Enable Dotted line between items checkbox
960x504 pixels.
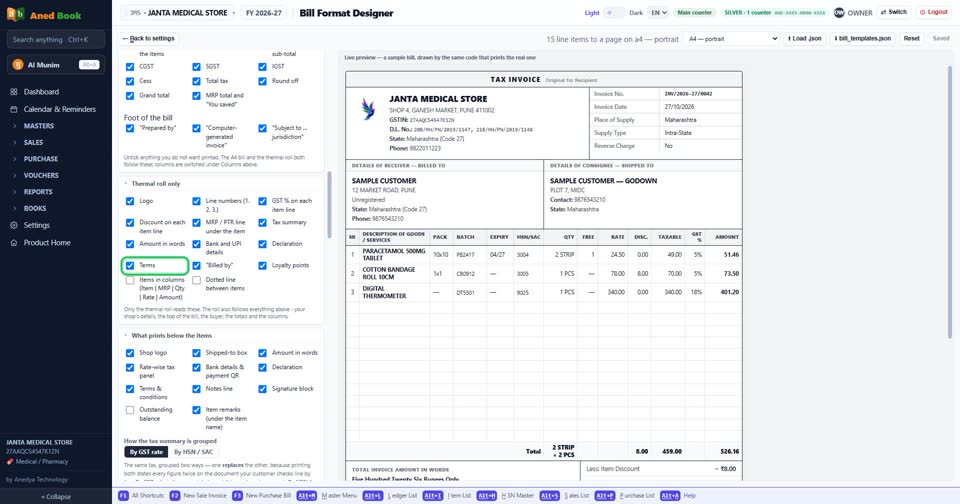[x=196, y=280]
